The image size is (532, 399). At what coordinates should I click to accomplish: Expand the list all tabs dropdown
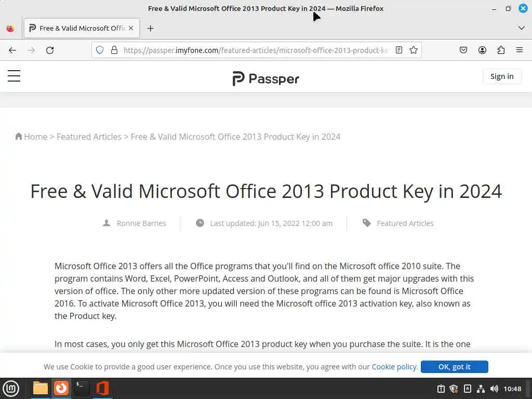pos(522,28)
